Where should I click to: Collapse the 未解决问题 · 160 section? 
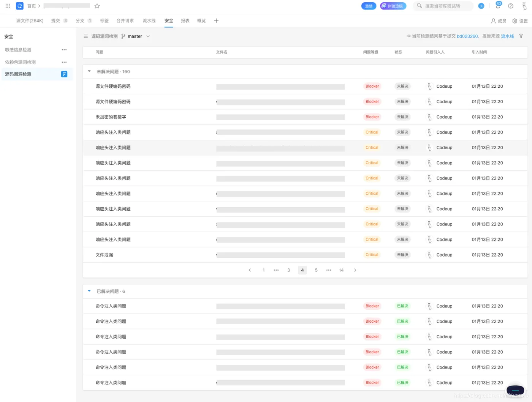(89, 71)
